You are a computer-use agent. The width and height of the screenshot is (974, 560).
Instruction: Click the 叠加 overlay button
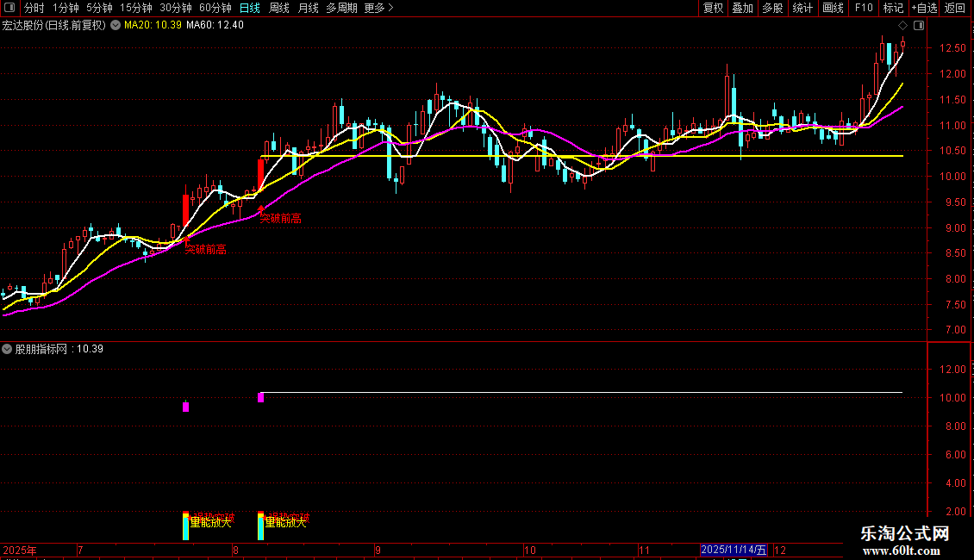pos(742,8)
